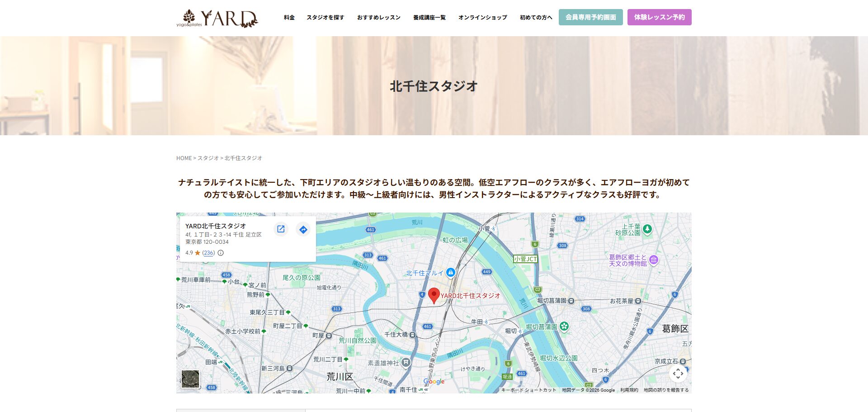Click the 千住大橋 station marker
Image resolution: width=868 pixels, height=412 pixels.
[412, 335]
